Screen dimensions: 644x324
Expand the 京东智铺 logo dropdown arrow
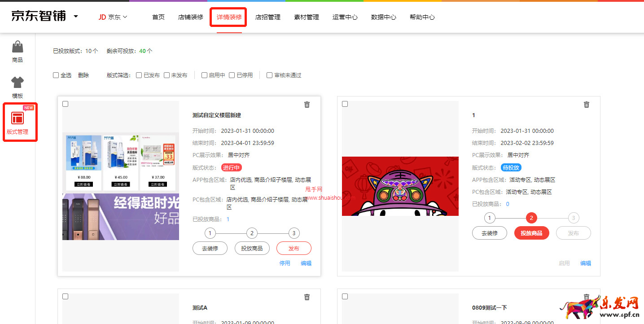(76, 17)
